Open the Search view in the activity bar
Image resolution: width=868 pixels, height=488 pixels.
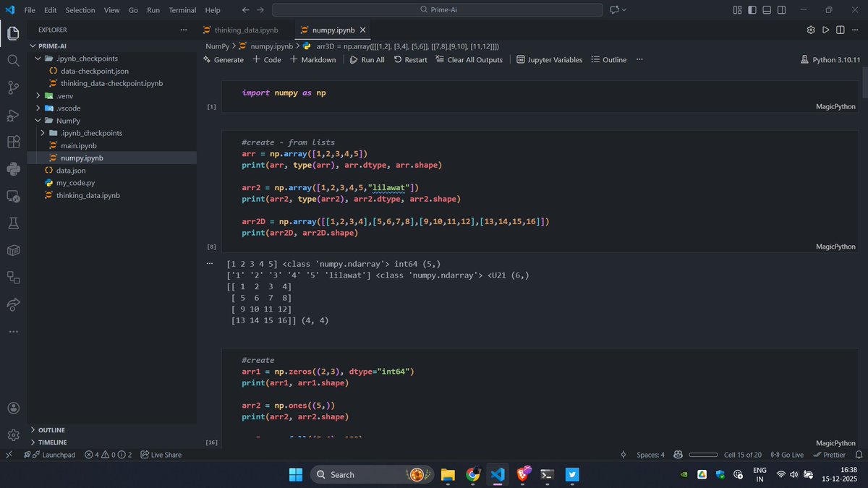(13, 61)
